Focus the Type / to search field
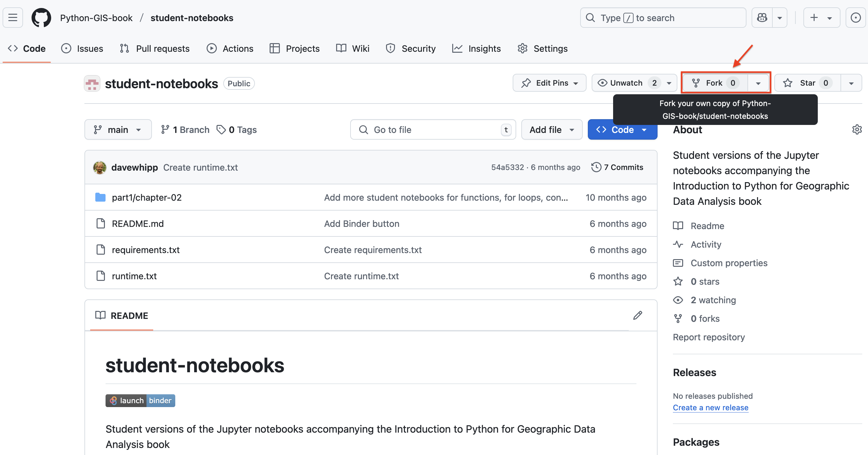The height and width of the screenshot is (455, 868). pyautogui.click(x=663, y=18)
